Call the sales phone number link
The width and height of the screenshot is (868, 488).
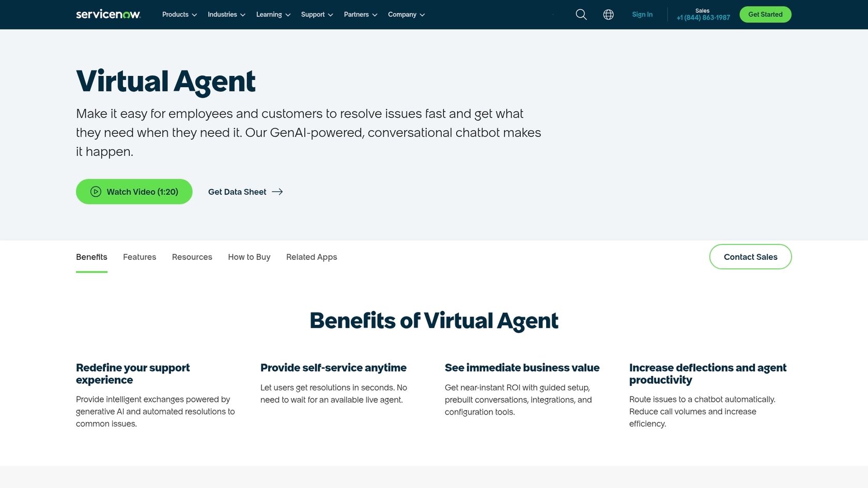tap(703, 17)
